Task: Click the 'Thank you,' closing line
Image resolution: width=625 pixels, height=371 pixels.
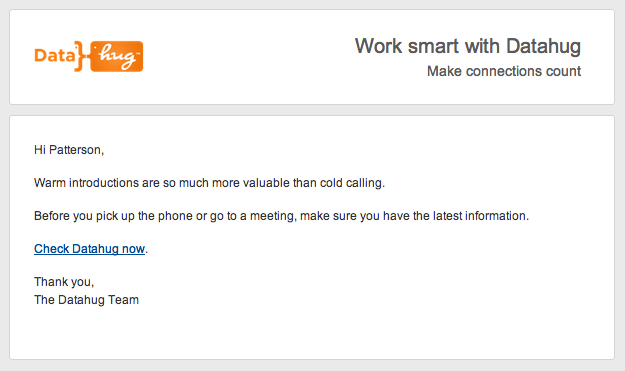Action: (64, 282)
